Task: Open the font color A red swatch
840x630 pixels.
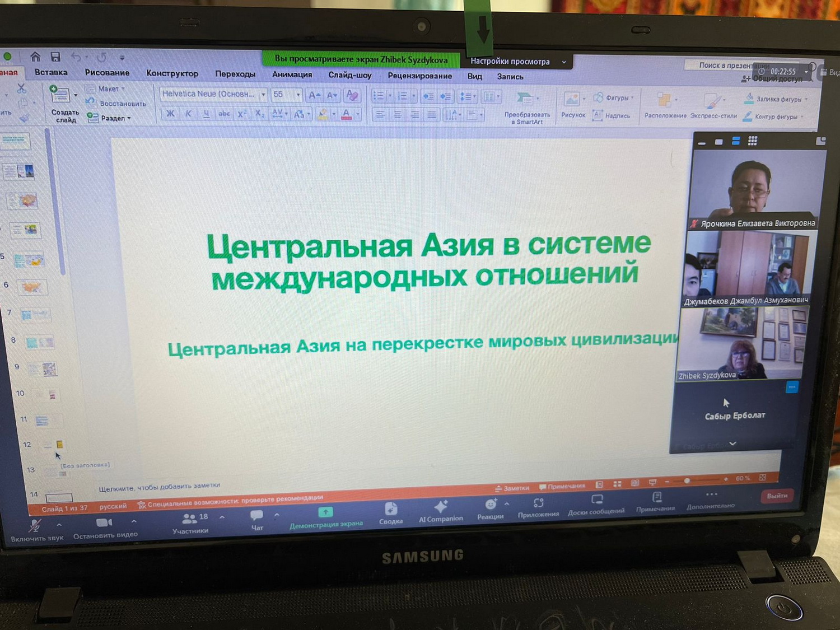Action: tap(347, 115)
